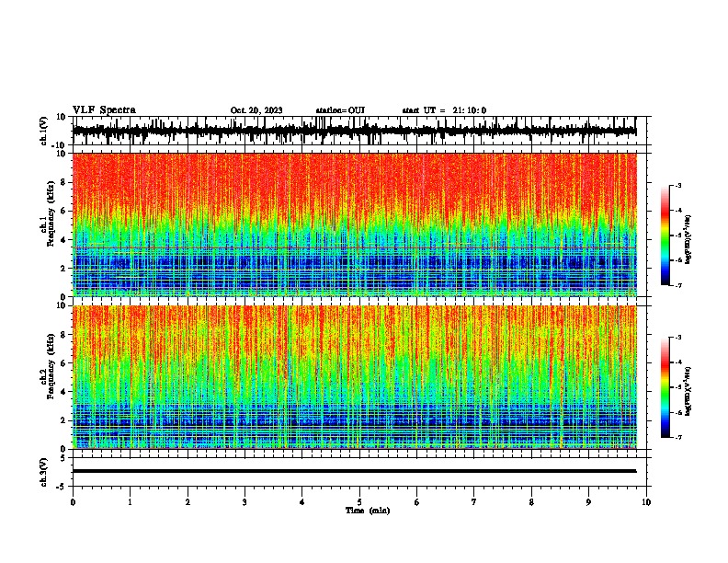
Task: Click the flat ch.3 voltage trace line
Action: coord(354,471)
